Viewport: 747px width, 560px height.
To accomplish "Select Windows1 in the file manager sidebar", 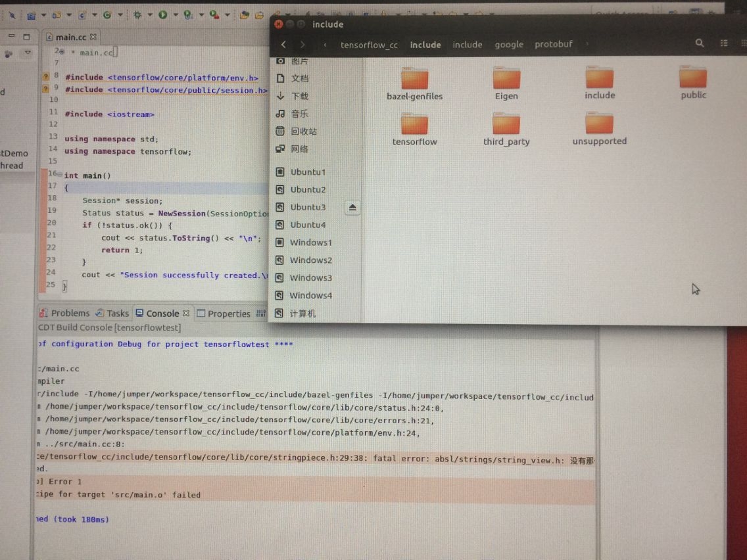I will point(310,243).
